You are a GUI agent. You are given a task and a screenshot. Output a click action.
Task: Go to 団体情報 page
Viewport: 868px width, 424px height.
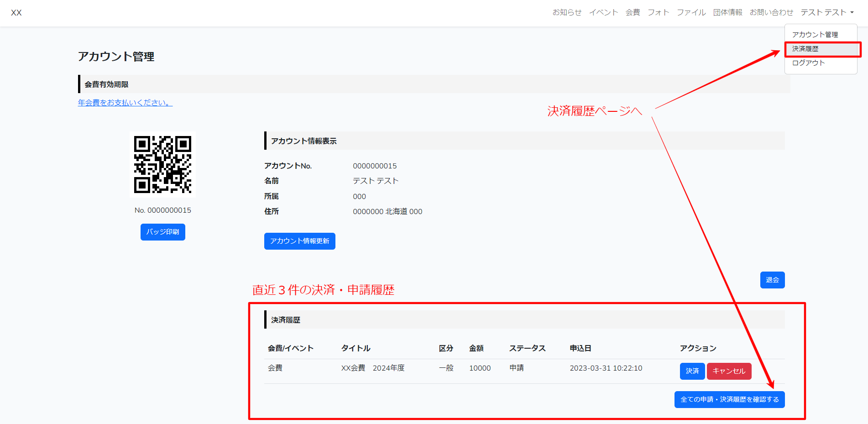click(727, 12)
